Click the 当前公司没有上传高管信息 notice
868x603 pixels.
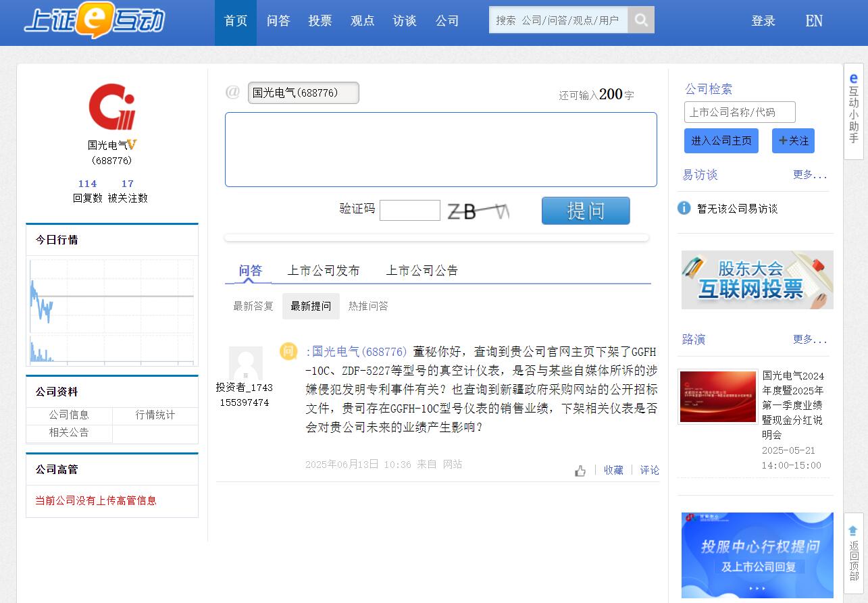click(96, 500)
